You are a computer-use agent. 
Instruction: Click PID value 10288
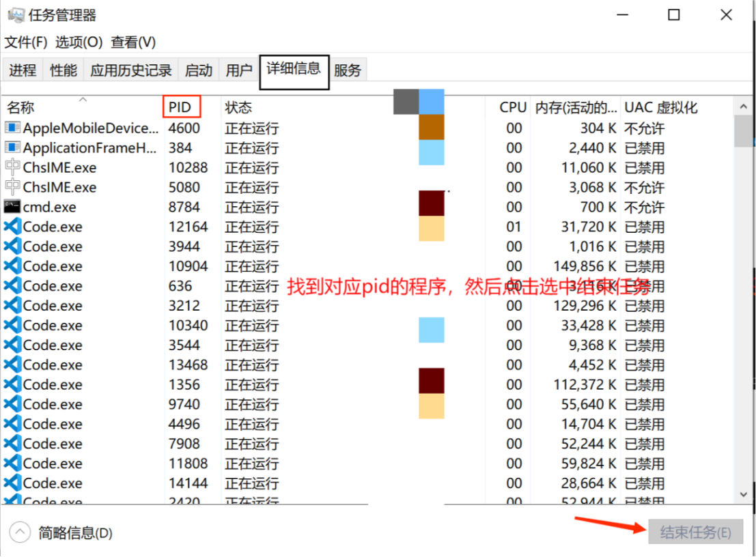[x=188, y=168]
